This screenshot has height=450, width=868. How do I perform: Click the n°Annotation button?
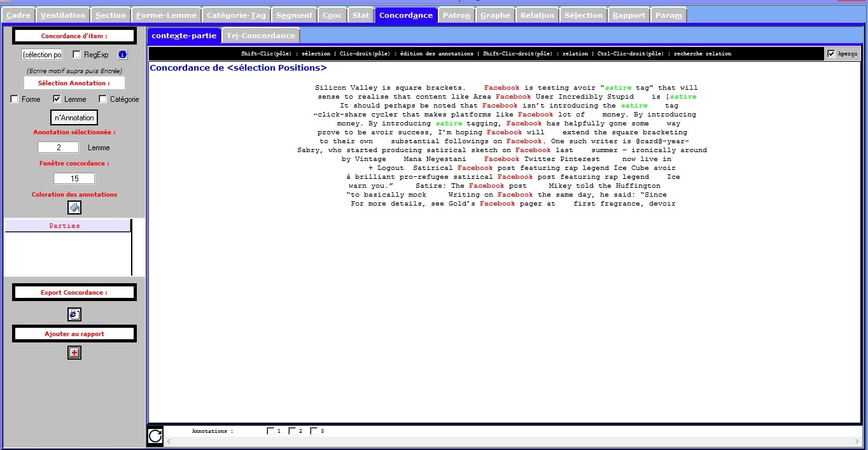pyautogui.click(x=74, y=118)
